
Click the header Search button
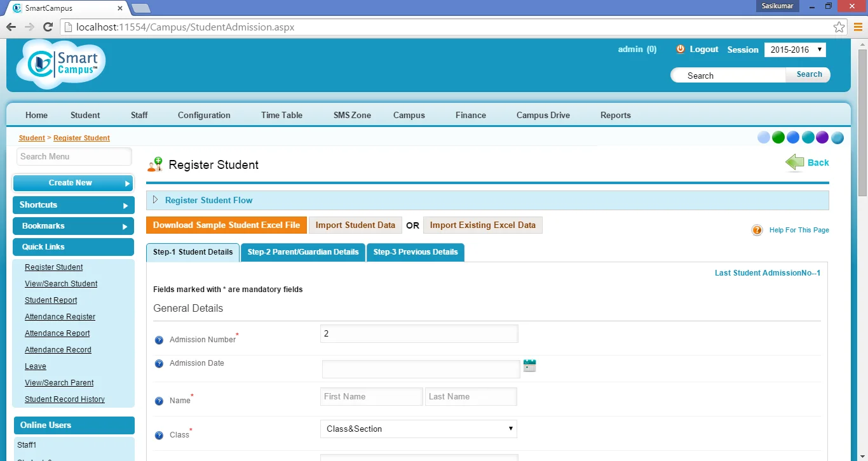click(x=809, y=74)
